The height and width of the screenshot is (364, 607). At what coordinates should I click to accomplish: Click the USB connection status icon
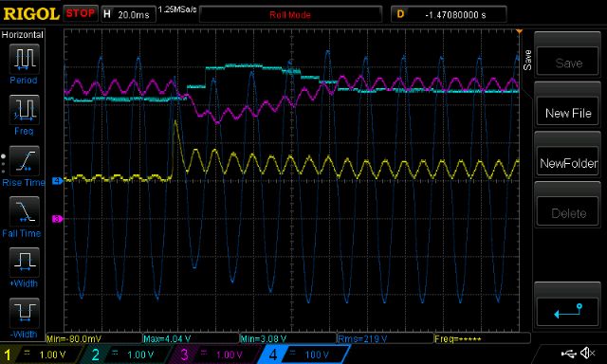click(568, 353)
